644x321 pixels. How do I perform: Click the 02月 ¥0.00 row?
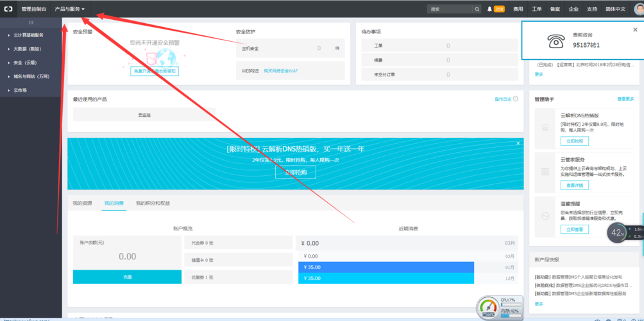pyautogui.click(x=407, y=256)
